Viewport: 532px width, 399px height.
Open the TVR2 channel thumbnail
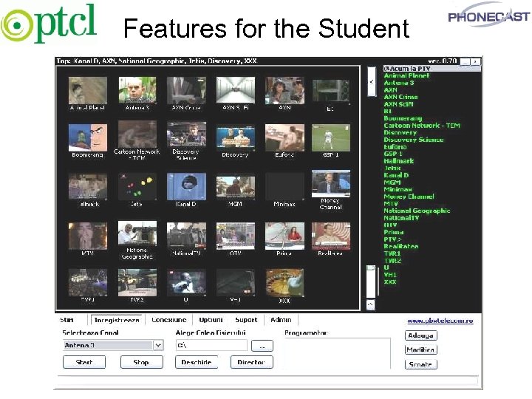[x=137, y=282]
